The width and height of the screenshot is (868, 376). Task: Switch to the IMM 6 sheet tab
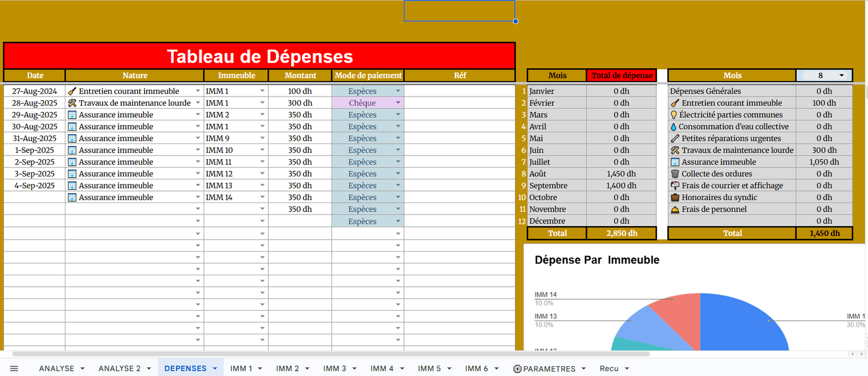point(477,368)
